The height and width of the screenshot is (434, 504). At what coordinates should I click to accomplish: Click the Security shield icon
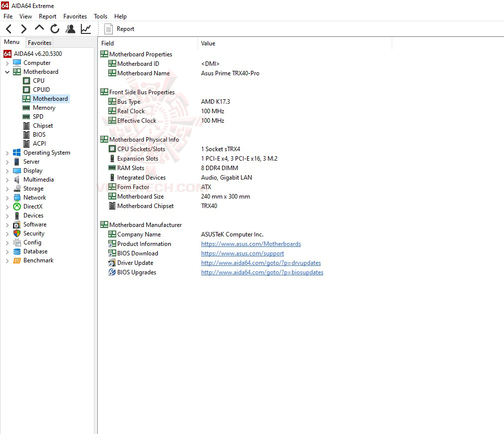coord(16,233)
